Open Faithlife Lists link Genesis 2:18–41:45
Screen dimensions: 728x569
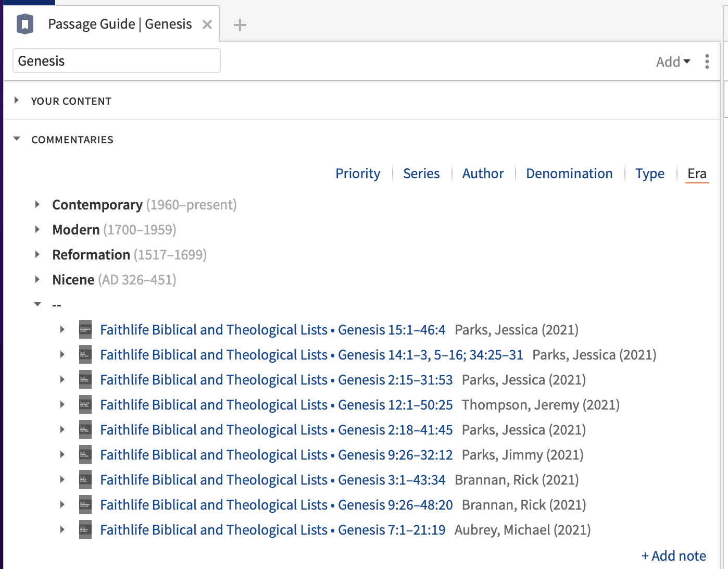(x=277, y=430)
